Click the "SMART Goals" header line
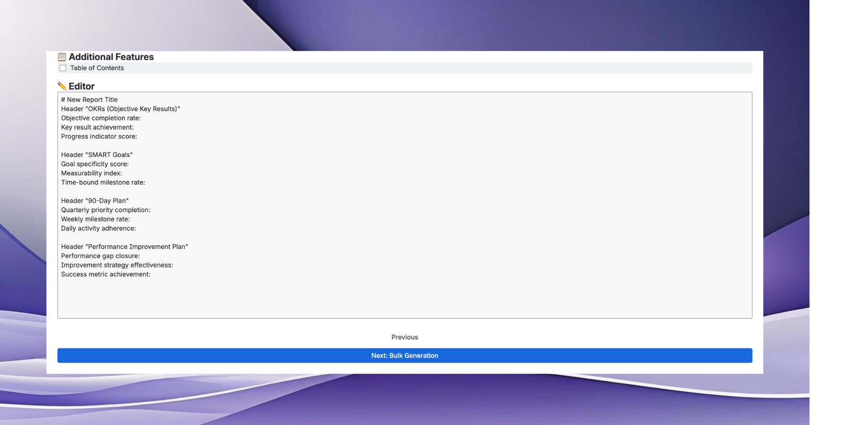The height and width of the screenshot is (425, 868). click(97, 155)
